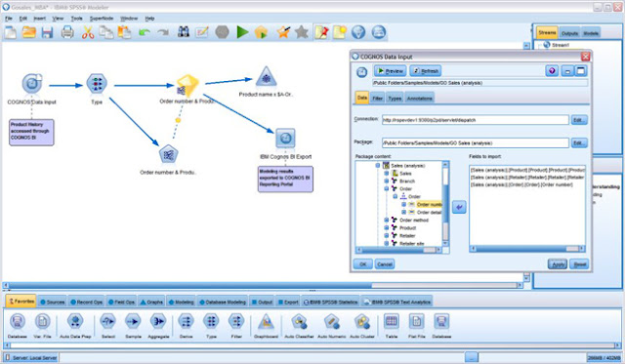
Task: Click the Run selection icon beside play
Action: tap(261, 32)
